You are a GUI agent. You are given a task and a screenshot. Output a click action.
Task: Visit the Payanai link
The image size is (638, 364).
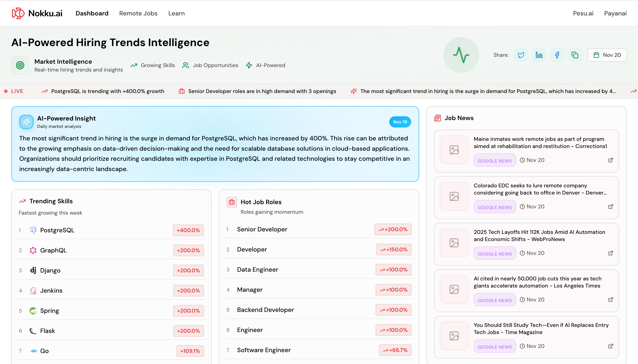click(x=615, y=13)
